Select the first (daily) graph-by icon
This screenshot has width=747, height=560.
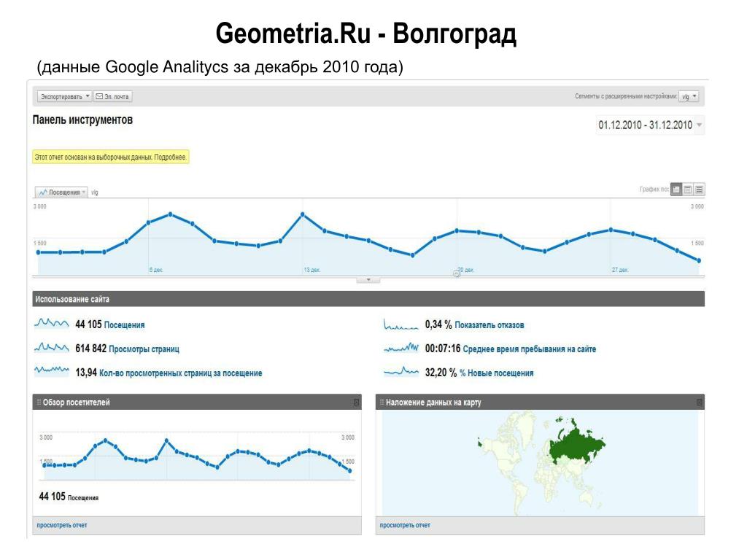pyautogui.click(x=676, y=190)
